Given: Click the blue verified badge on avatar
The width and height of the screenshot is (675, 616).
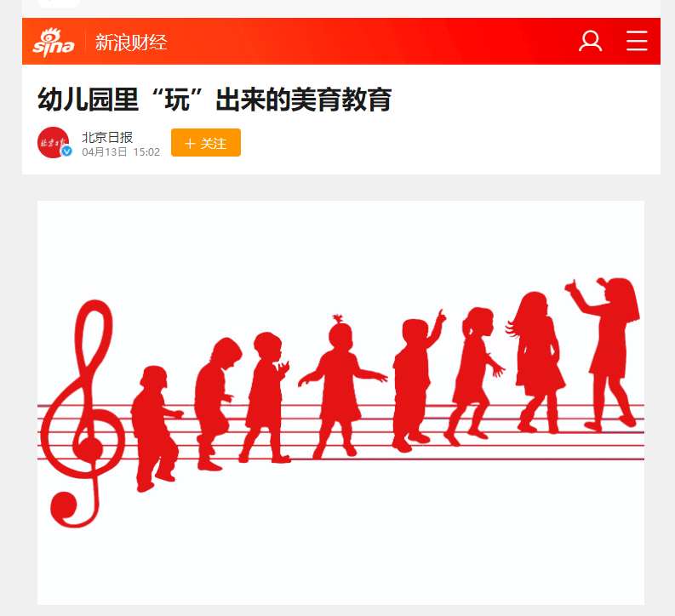Looking at the screenshot, I should 66,151.
